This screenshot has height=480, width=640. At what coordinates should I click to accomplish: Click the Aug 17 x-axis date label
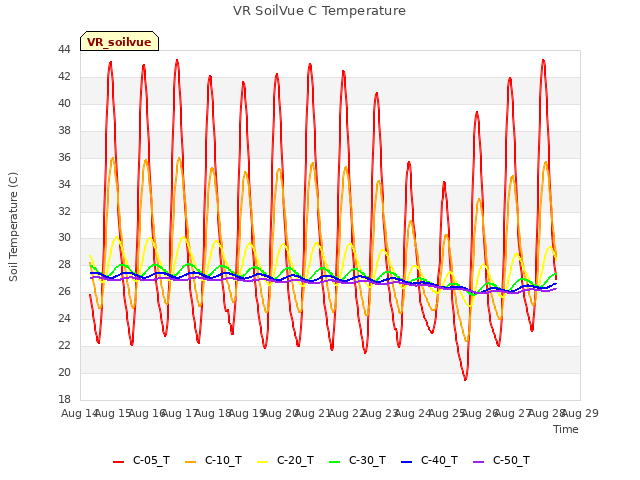[180, 413]
